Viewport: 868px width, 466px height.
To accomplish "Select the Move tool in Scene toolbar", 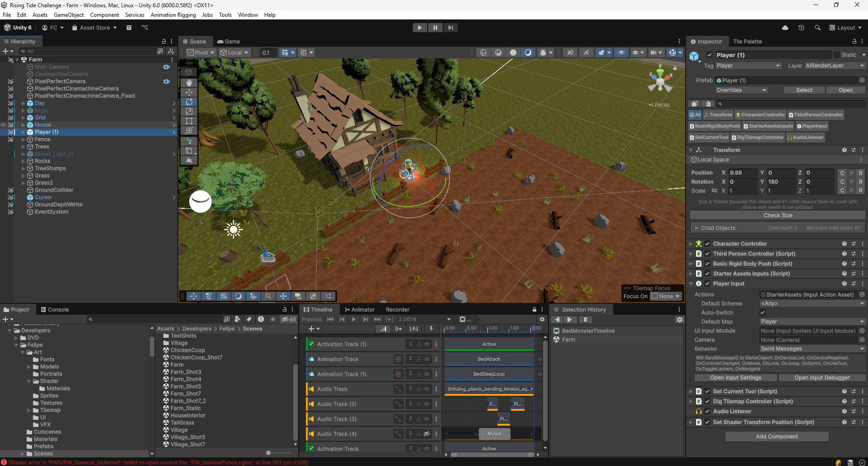I will (x=189, y=92).
